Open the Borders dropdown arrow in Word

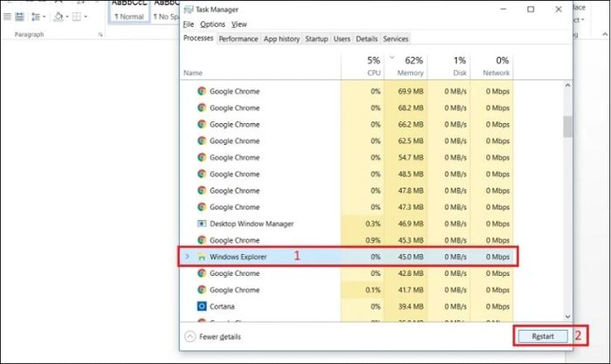(86, 17)
